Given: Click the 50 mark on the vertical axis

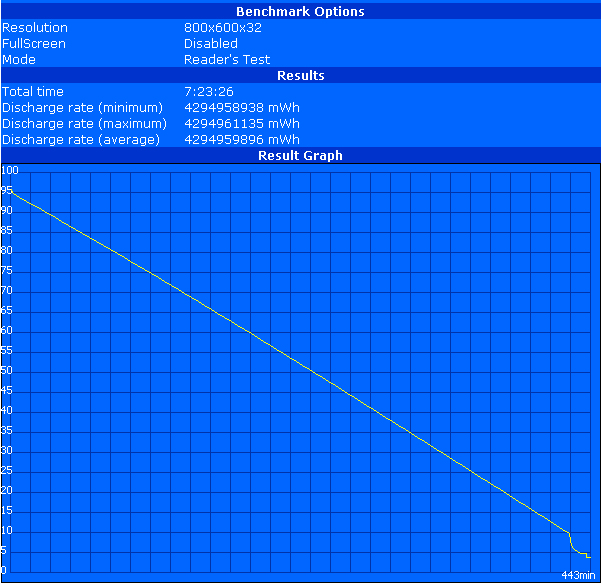Looking at the screenshot, I should [7, 371].
